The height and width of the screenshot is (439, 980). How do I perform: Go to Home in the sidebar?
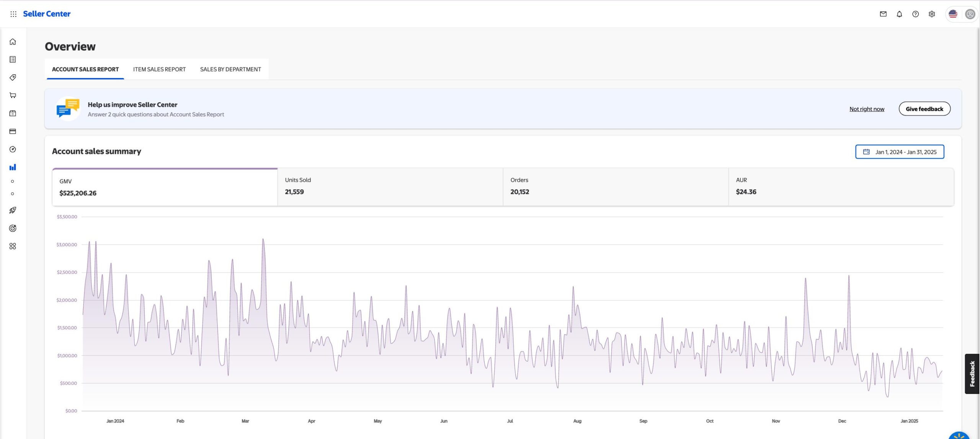[x=13, y=42]
